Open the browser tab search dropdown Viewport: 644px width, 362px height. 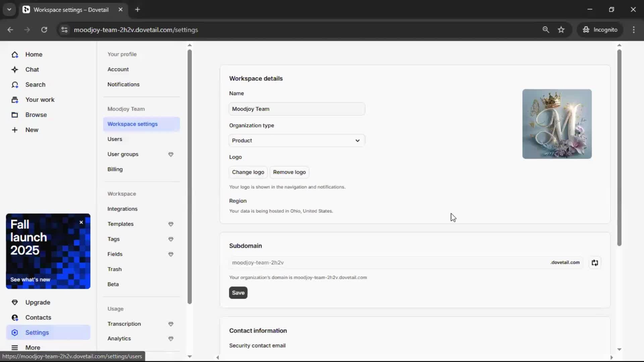[9, 9]
